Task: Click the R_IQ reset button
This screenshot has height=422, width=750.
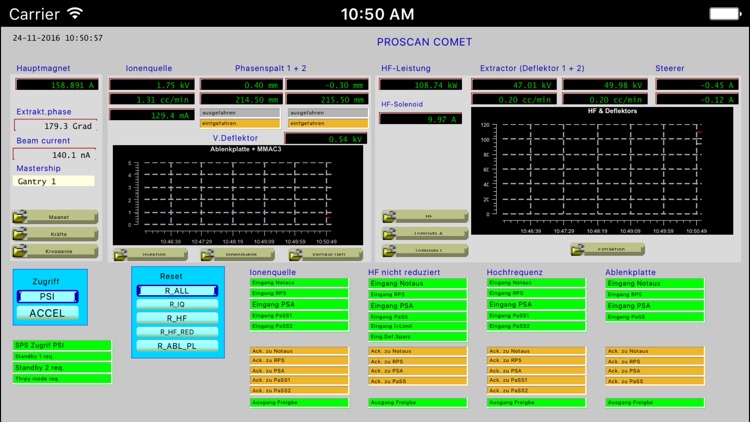Action: pos(177,304)
